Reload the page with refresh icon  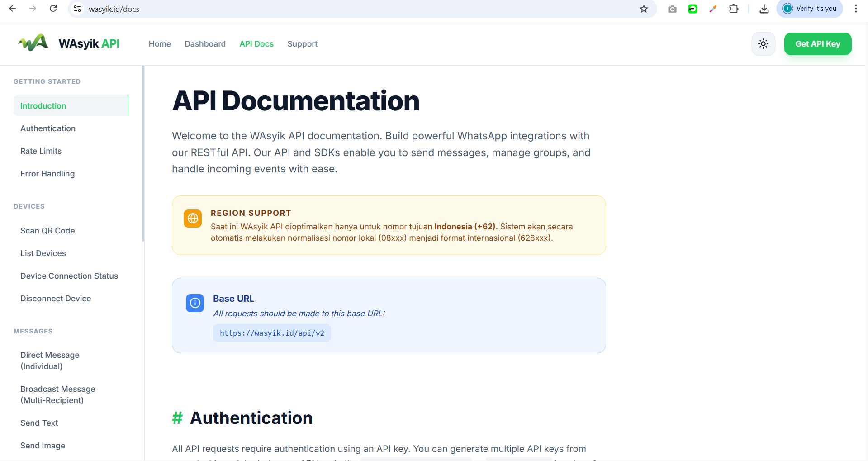[53, 9]
